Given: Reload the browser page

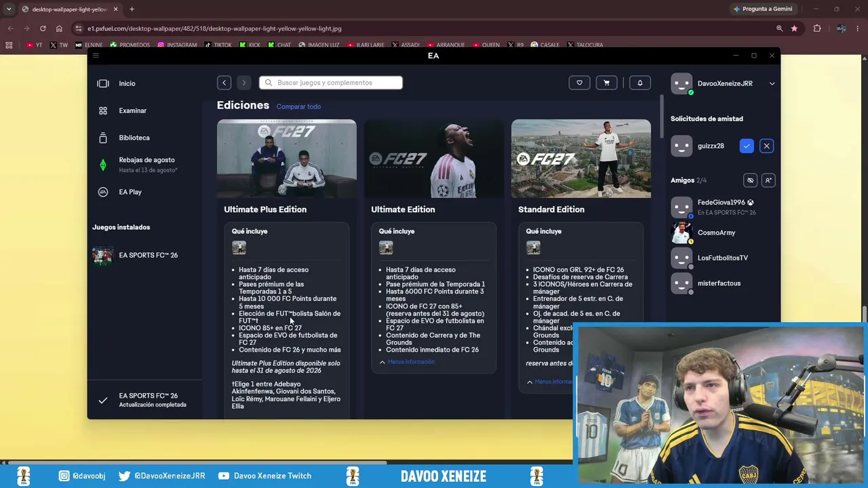Looking at the screenshot, I should (43, 28).
